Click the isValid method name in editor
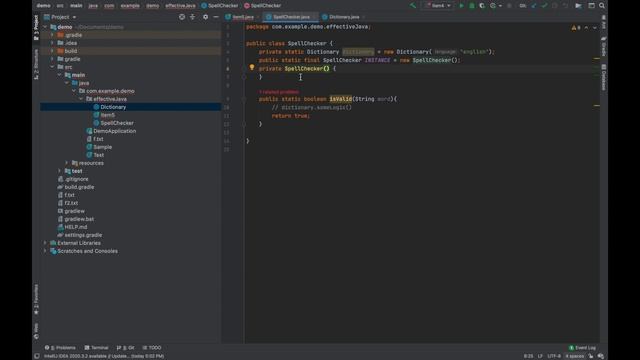This screenshot has height=360, width=640. tap(340, 99)
